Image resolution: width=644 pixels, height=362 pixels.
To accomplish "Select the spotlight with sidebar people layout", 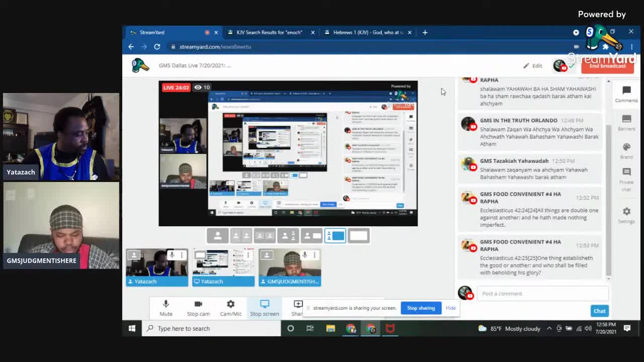I will point(288,236).
